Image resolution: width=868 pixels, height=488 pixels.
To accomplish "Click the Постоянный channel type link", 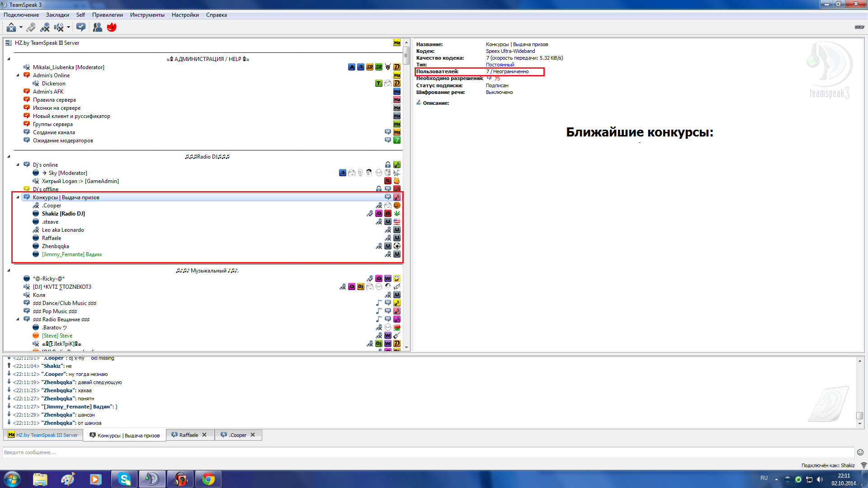I will pos(500,65).
